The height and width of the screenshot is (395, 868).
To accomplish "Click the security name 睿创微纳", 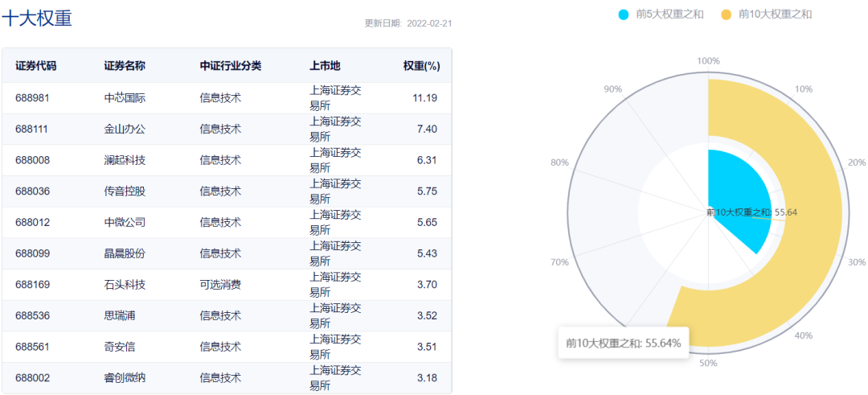I will click(125, 378).
